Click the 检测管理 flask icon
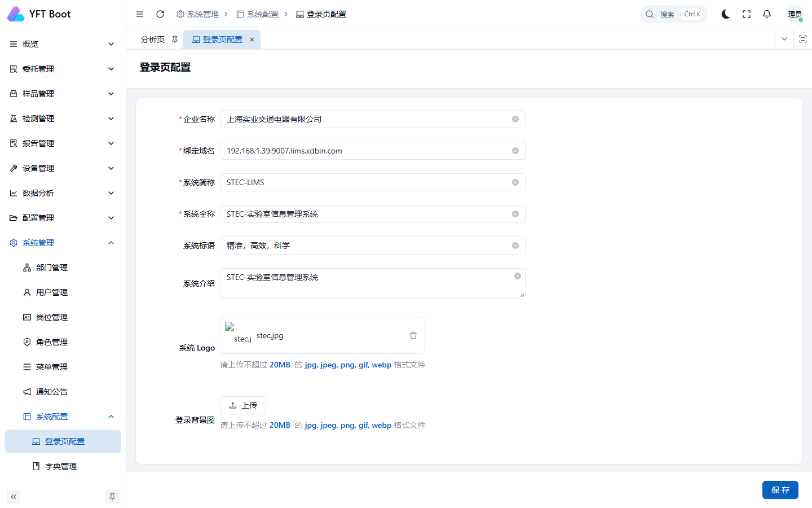Viewport: 812px width, 508px height. [x=14, y=119]
